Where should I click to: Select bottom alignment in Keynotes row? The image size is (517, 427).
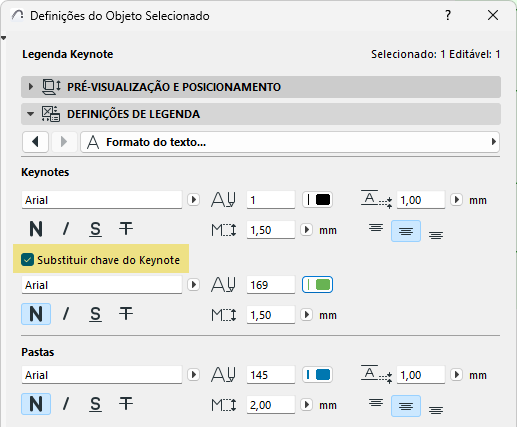(x=436, y=235)
